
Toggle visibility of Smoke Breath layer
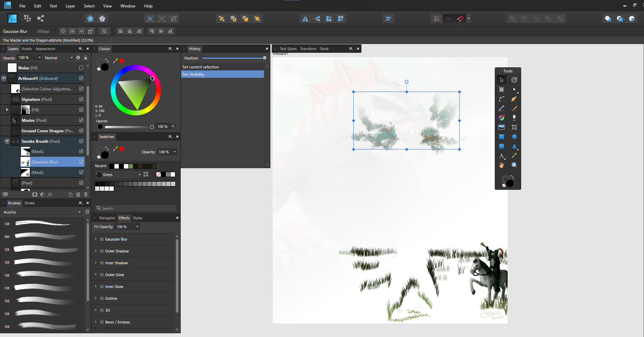coord(81,141)
